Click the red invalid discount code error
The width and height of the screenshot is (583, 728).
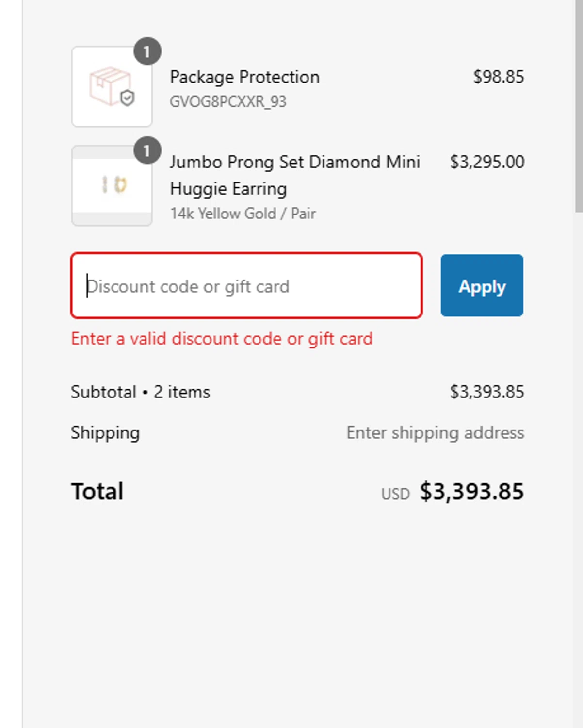coord(222,339)
